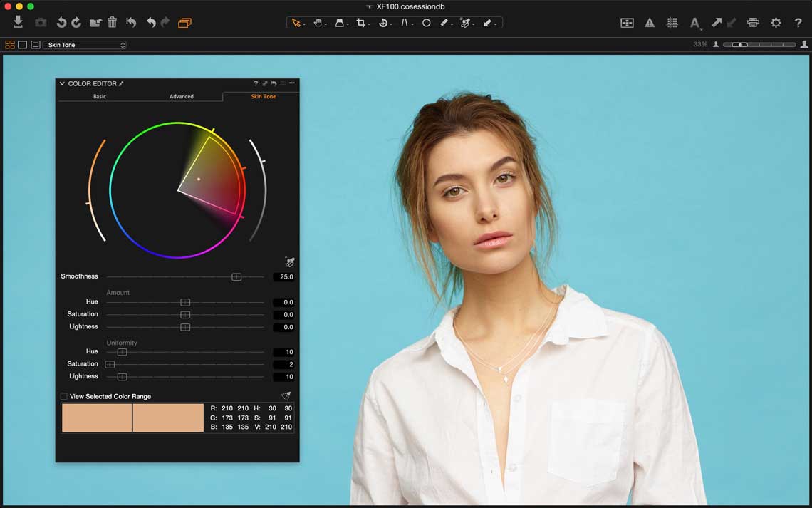Click the Import images download icon

(19, 22)
